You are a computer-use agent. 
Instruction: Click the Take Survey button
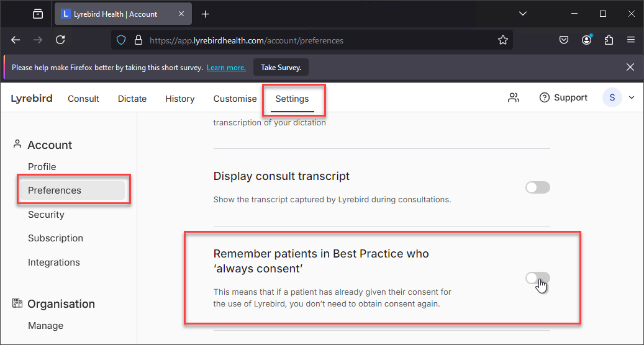281,67
